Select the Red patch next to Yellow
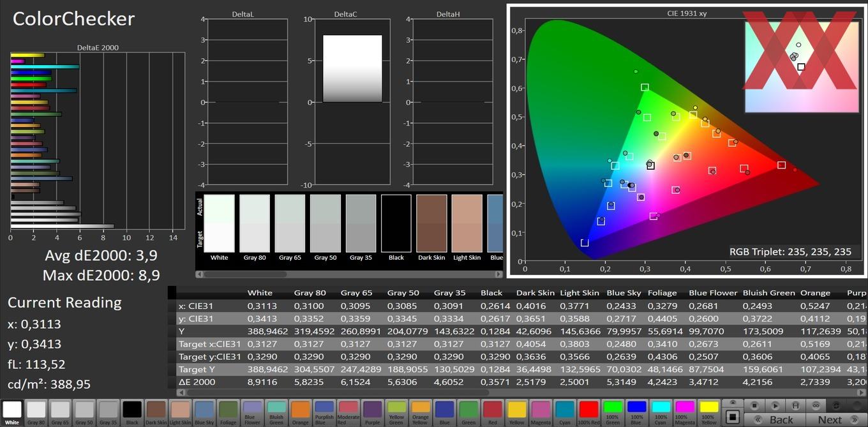This screenshot has width=868, height=427. point(493,412)
